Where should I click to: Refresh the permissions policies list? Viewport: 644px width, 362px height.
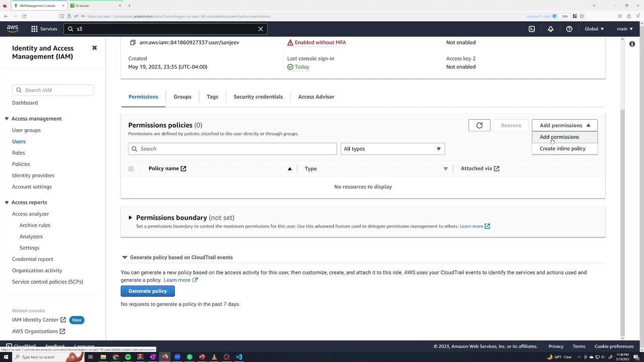point(479,125)
